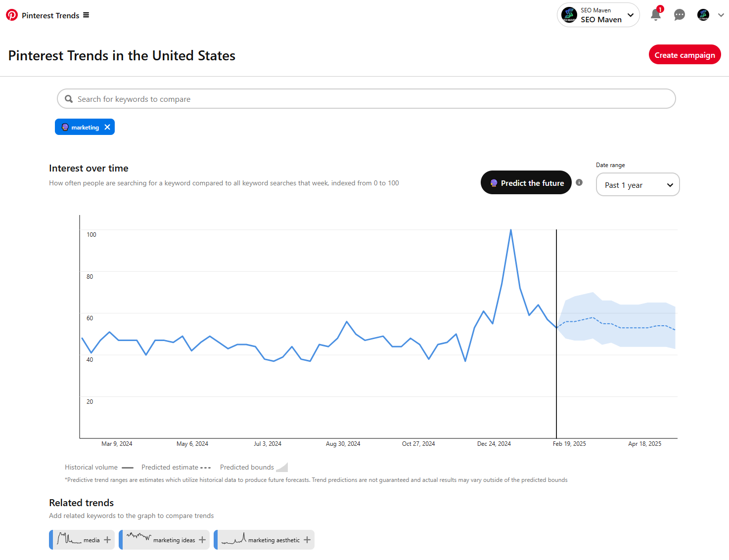Image resolution: width=729 pixels, height=560 pixels.
Task: Click the Interest over time heading
Action: pyautogui.click(x=89, y=168)
